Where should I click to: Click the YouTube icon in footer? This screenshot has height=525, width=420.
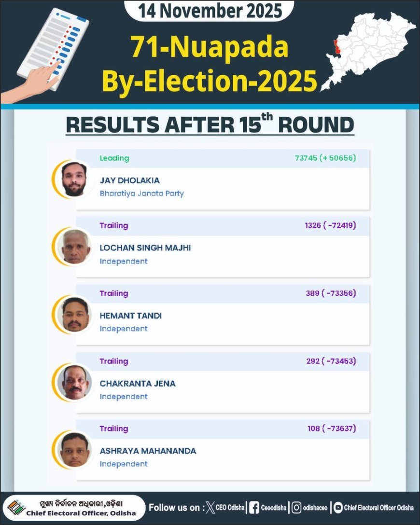coord(338,508)
